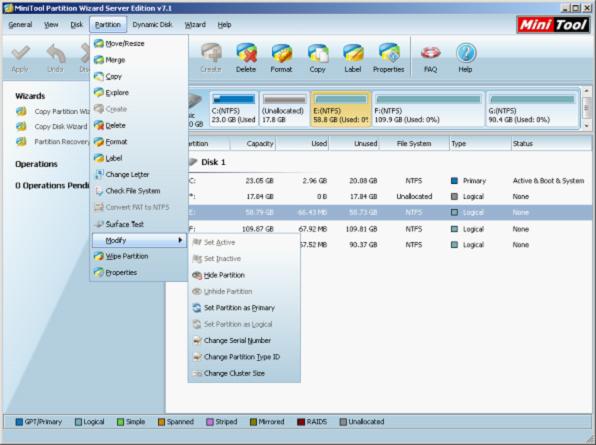The width and height of the screenshot is (596, 445).
Task: Click the disk map scroll up arrow
Action: click(x=586, y=91)
